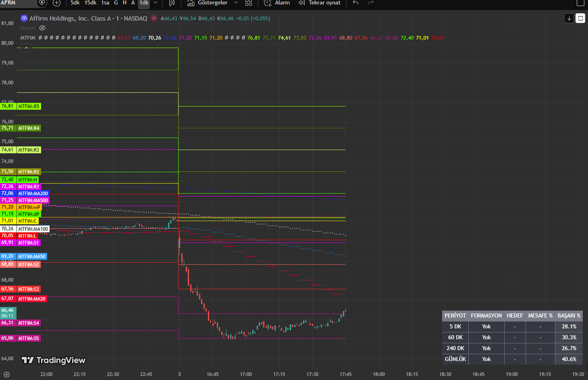Screen dimensions: 588x380
Task: Click the MTFIM:R2 price label
Action: 29,172
